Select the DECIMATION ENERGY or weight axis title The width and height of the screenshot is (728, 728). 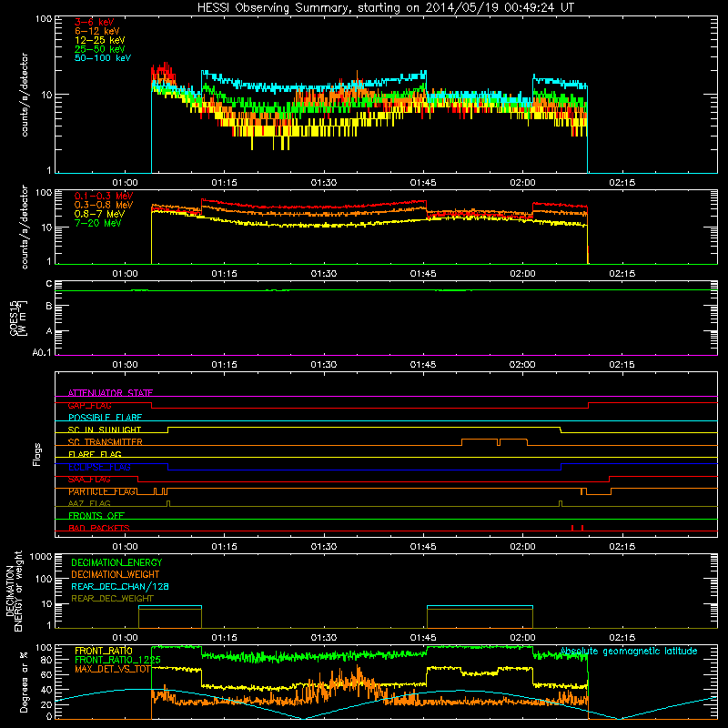(x=14, y=591)
